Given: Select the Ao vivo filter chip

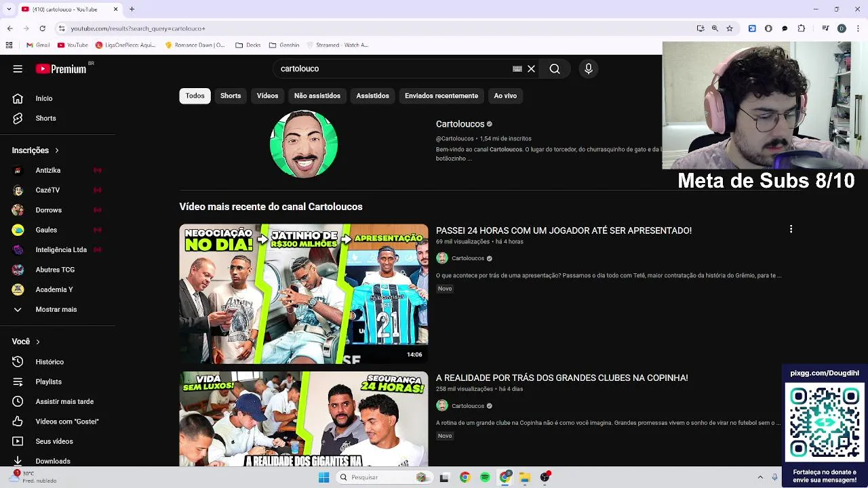Looking at the screenshot, I should [x=505, y=96].
